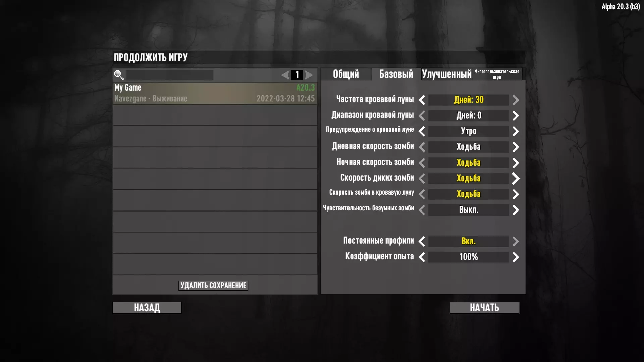Click right arrow for Ночная скорость зомби
Viewport: 644px width, 362px height.
tap(516, 163)
